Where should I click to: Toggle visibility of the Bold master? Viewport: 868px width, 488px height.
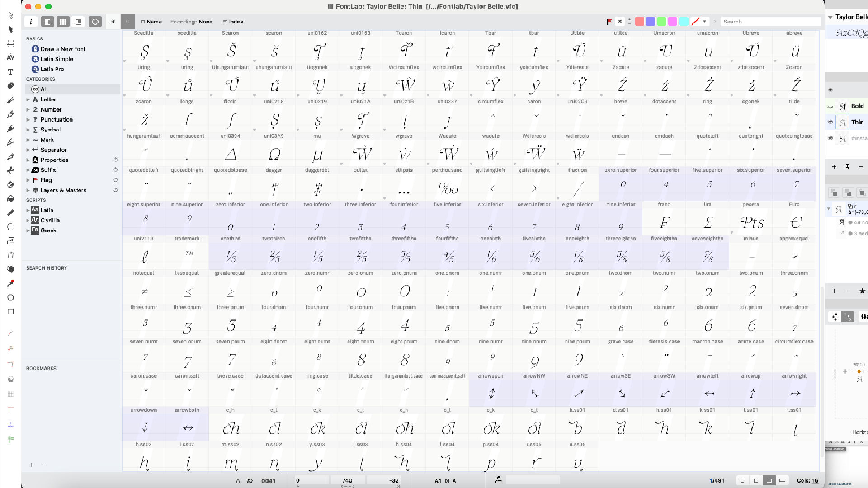click(830, 107)
